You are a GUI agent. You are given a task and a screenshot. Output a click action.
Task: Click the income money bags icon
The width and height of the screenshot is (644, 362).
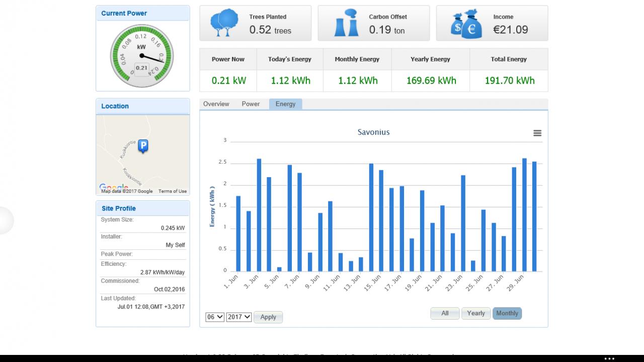[x=467, y=24]
